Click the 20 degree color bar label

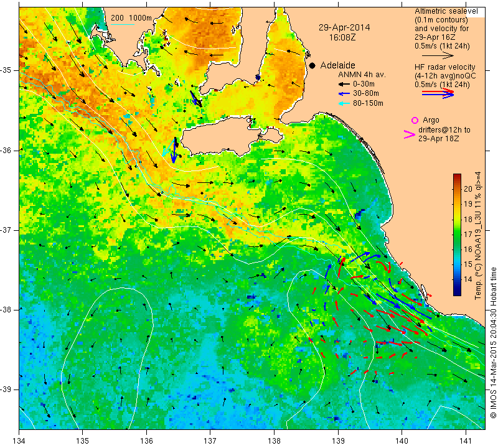click(x=468, y=189)
